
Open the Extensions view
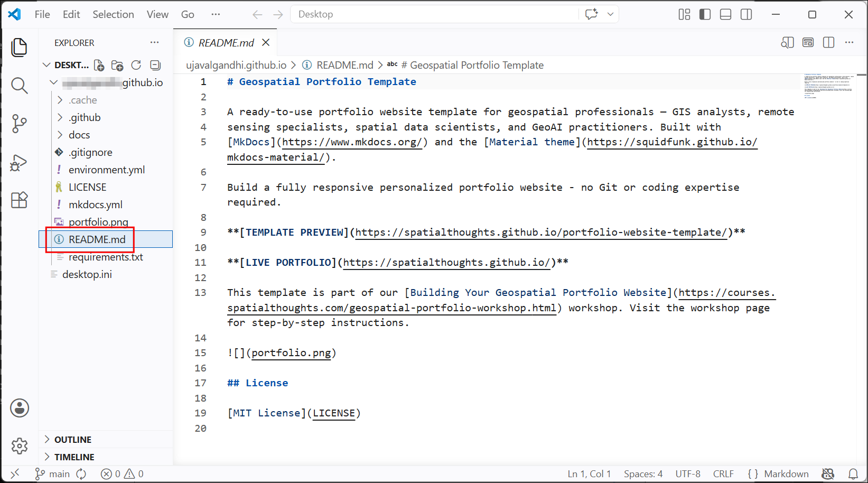[20, 200]
